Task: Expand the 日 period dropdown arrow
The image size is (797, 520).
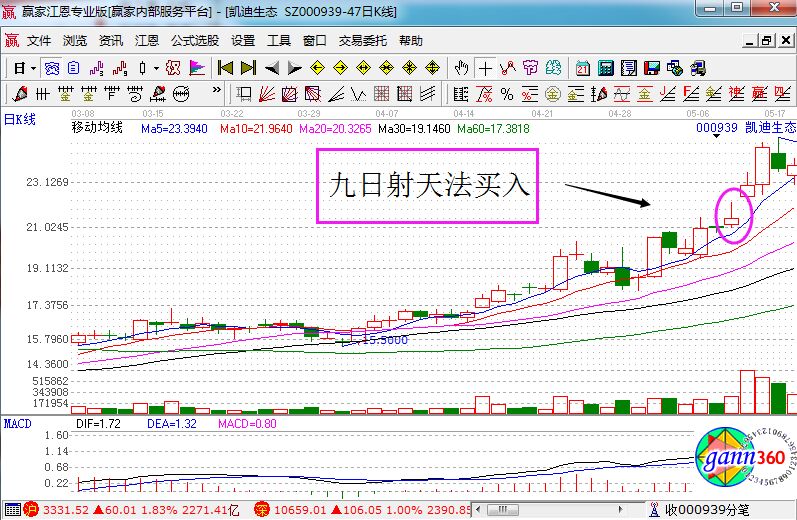Action: (x=32, y=68)
